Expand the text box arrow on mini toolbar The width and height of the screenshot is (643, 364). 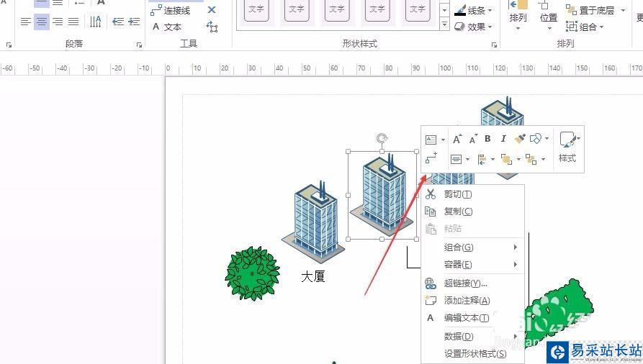pos(443,140)
